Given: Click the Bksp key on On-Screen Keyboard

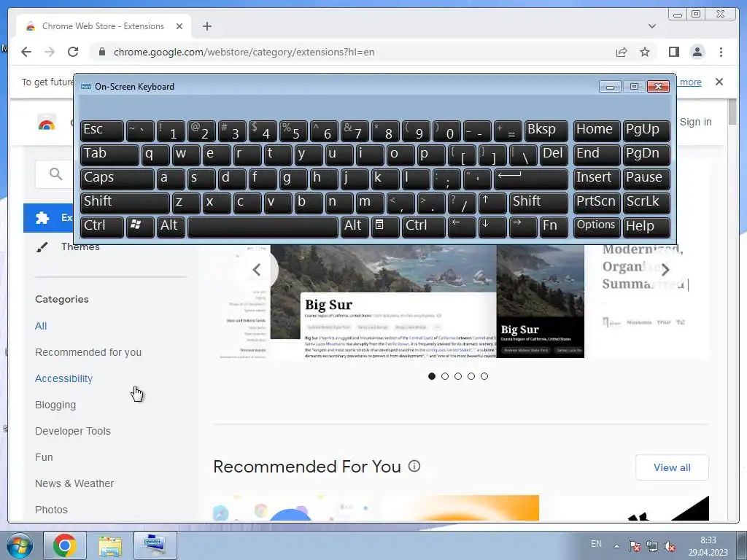Looking at the screenshot, I should pyautogui.click(x=546, y=131).
